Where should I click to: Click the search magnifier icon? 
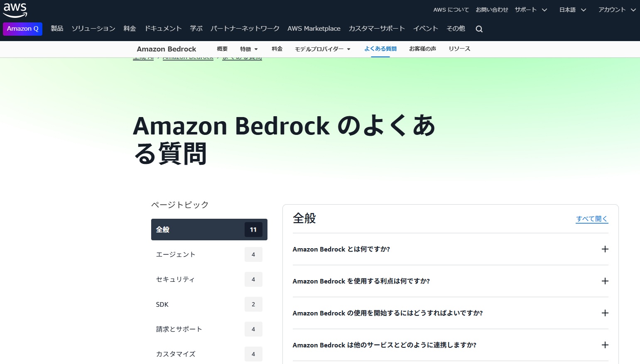tap(479, 29)
